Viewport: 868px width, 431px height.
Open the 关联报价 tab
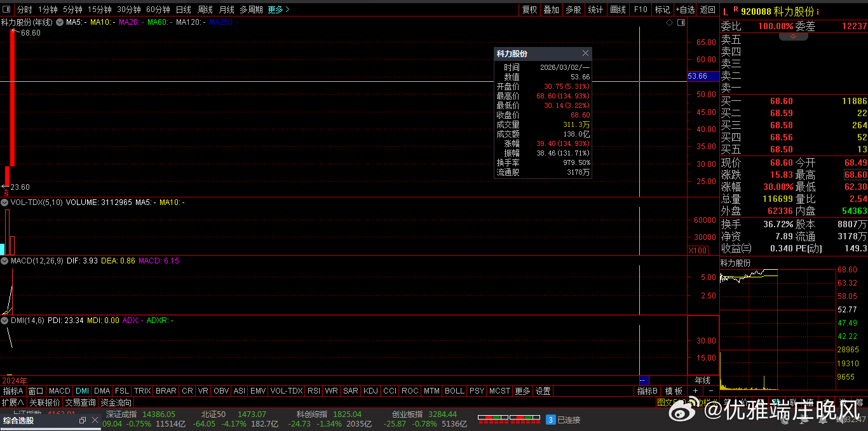coord(44,402)
